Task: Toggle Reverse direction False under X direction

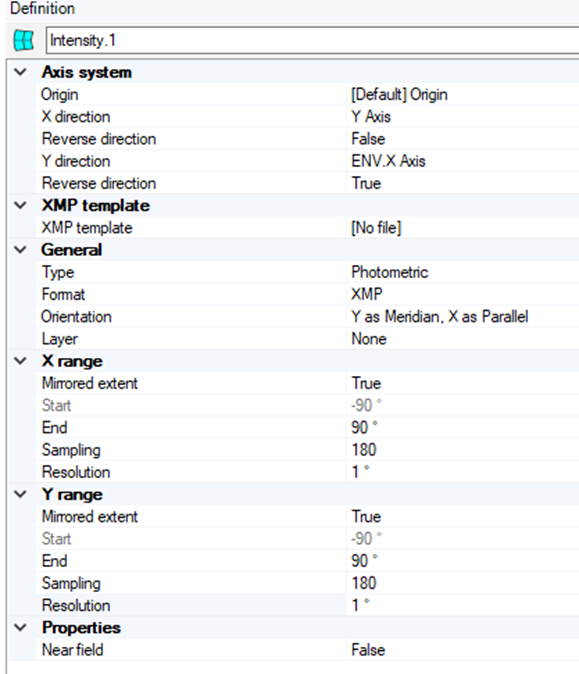Action: [x=463, y=139]
